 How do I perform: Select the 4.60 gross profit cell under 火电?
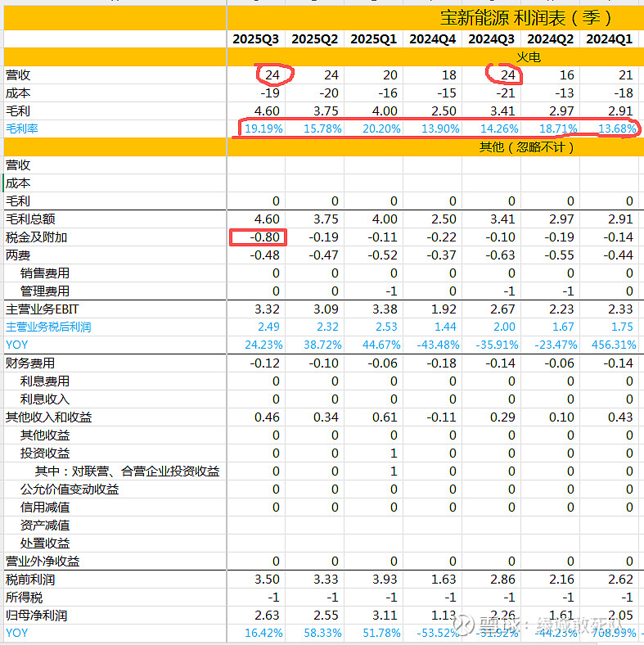tap(267, 111)
